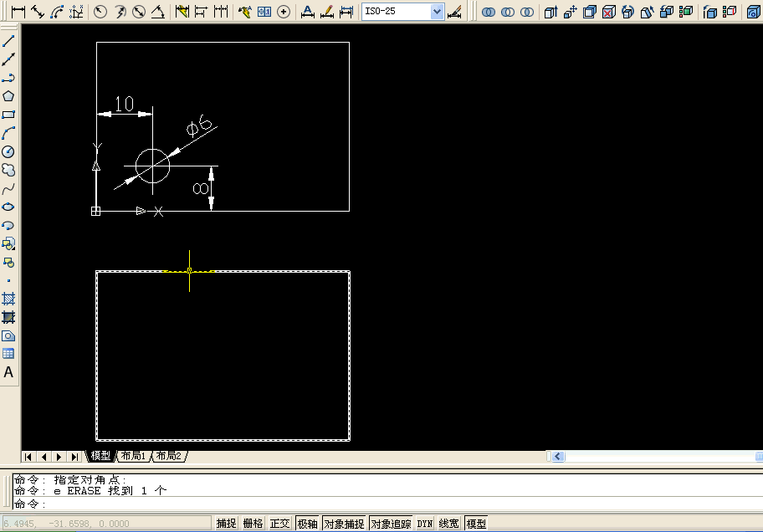Select the Taper Faces tool
This screenshot has width=763, height=532.
648,12
